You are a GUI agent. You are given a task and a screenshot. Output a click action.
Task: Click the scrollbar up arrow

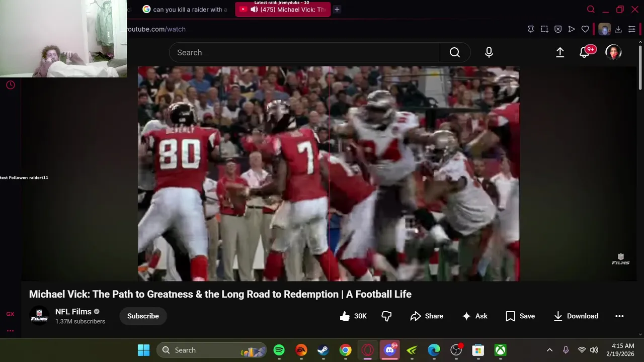[x=640, y=41]
